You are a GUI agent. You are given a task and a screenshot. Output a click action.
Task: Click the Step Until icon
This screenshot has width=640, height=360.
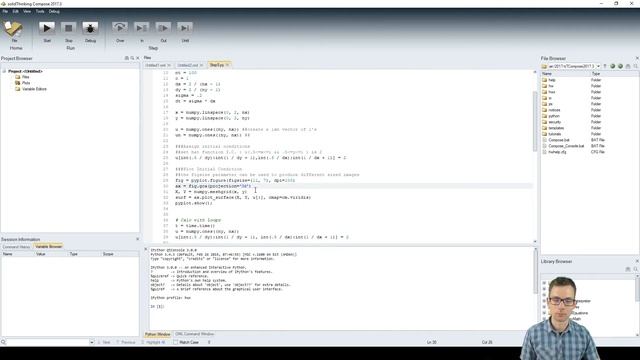click(185, 28)
